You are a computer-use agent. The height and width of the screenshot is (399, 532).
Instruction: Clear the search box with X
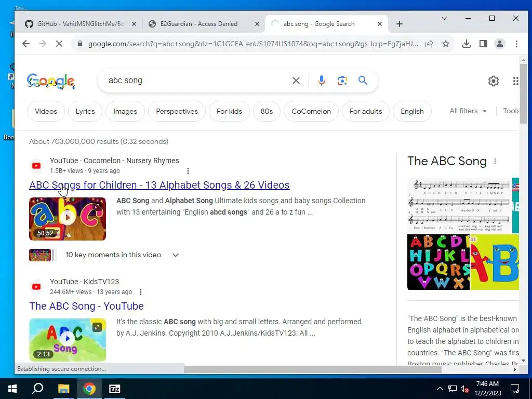296,81
